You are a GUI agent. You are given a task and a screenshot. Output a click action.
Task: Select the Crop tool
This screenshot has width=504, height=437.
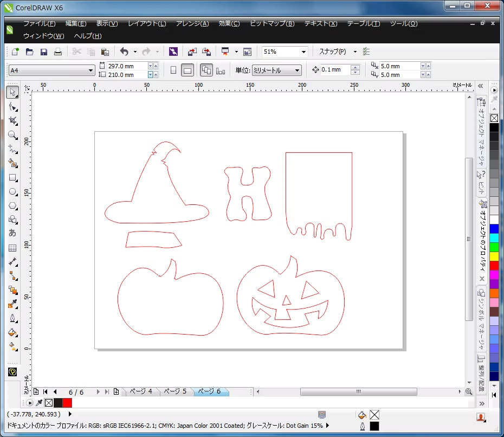click(12, 120)
